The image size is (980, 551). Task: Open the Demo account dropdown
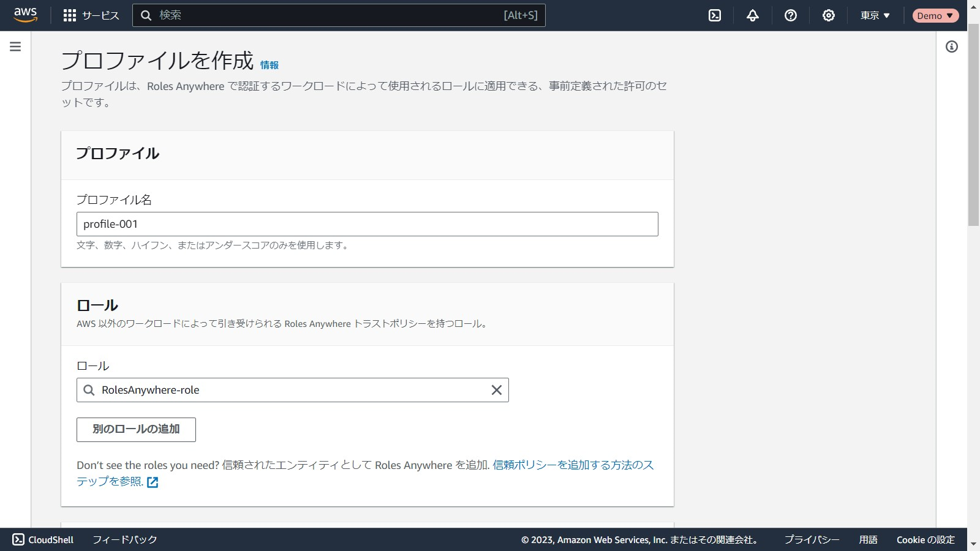(935, 15)
